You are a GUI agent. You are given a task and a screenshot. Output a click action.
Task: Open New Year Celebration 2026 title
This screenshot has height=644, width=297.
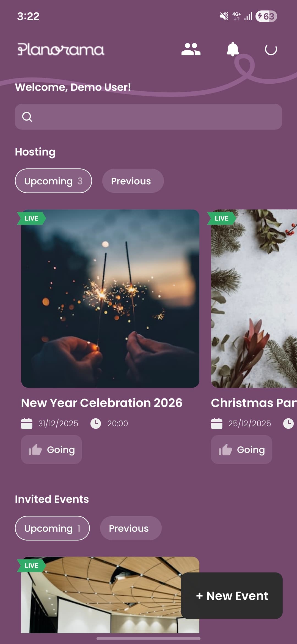(102, 403)
